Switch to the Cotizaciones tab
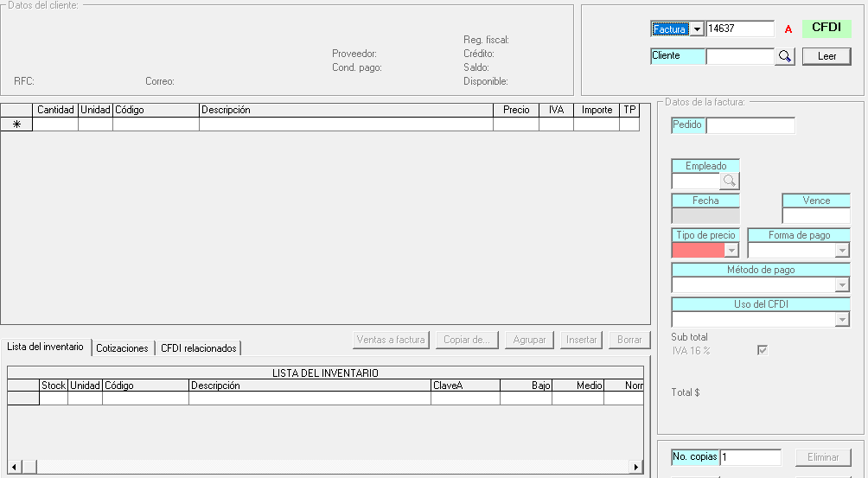 point(123,347)
